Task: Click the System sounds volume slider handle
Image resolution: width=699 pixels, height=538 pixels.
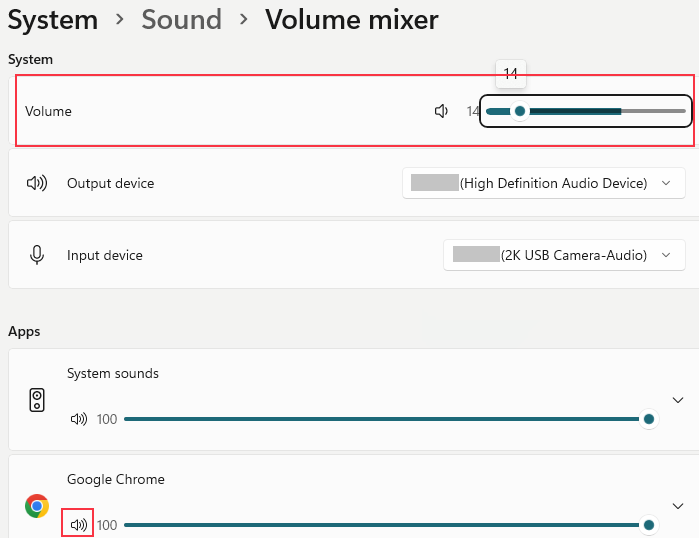Action: coord(649,419)
